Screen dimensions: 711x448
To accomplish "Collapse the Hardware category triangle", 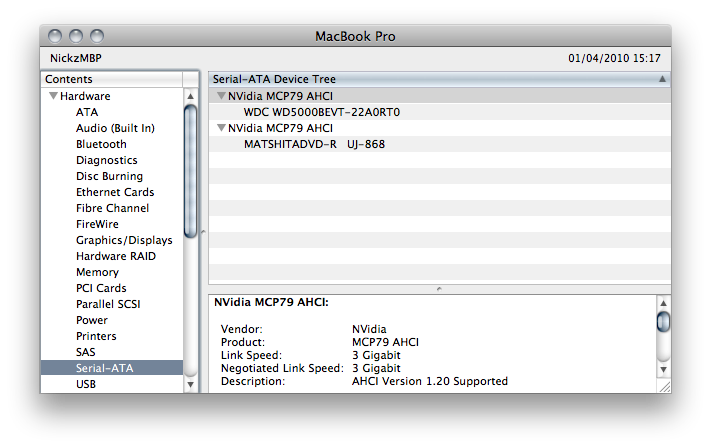I will pos(54,96).
